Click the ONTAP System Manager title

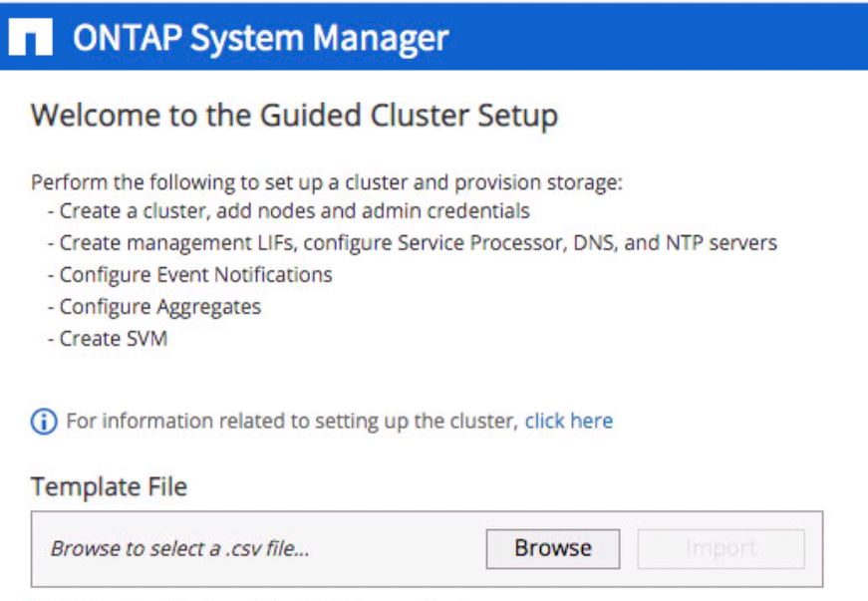point(257,39)
